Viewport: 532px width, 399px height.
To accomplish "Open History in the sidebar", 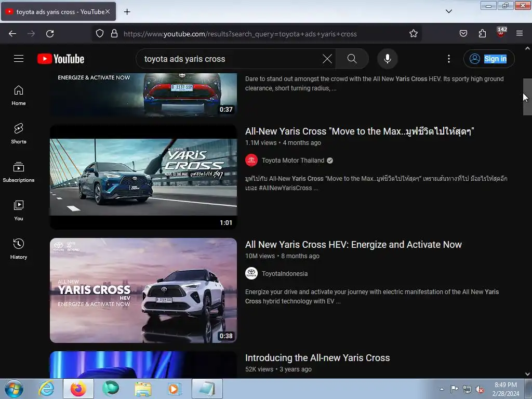I will 19,249.
